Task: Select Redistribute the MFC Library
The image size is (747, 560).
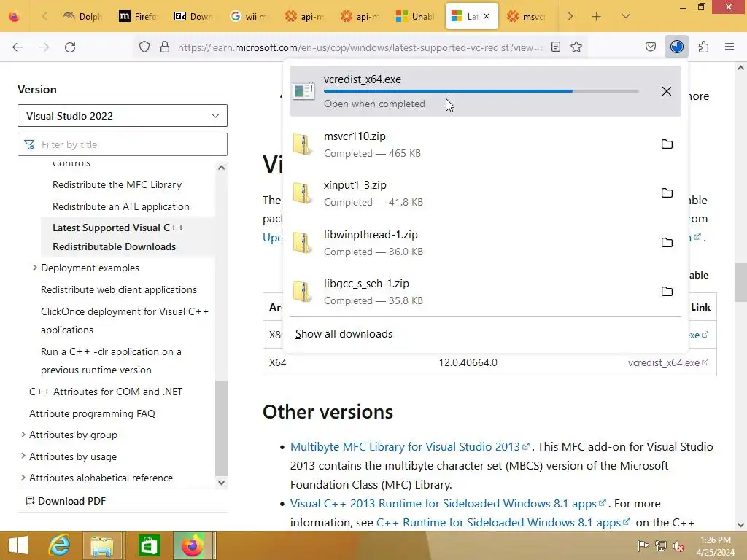Action: coord(117,184)
